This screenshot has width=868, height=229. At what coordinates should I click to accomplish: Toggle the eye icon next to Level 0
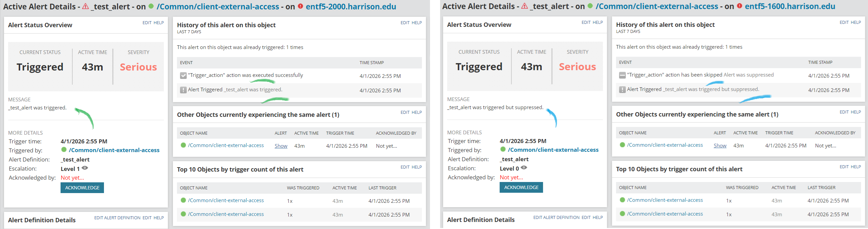click(524, 168)
